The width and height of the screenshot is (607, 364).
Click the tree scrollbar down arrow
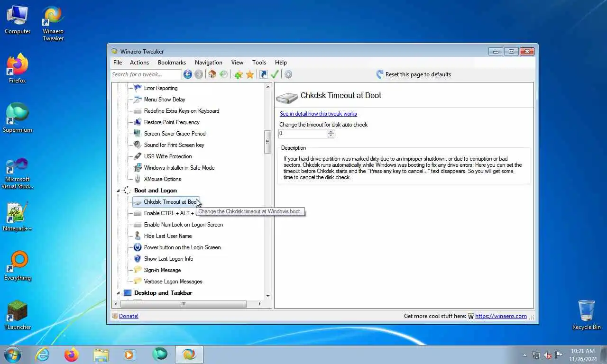pos(268,296)
